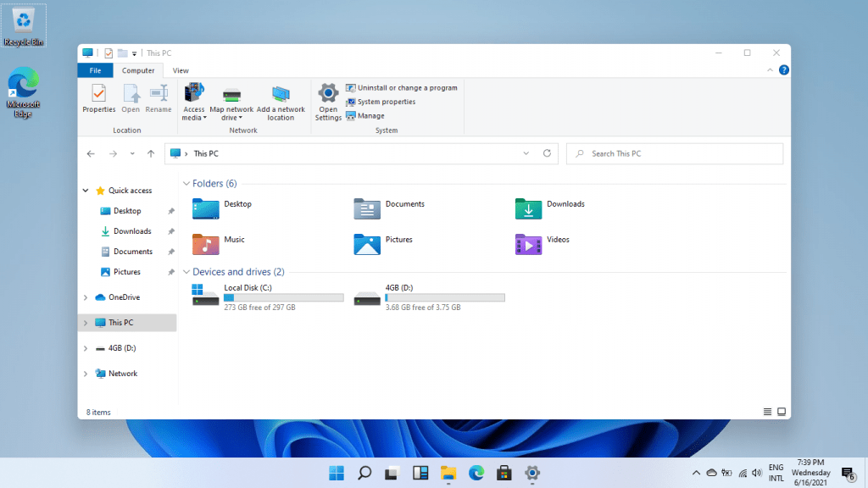The image size is (868, 488).
Task: Click System properties in the ribbon
Action: pos(386,102)
